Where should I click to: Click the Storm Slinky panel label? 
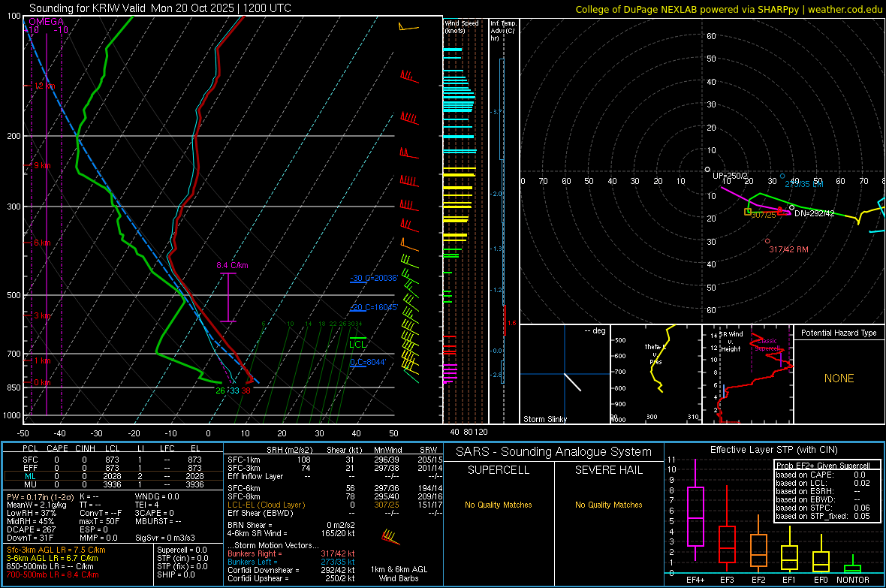[544, 419]
